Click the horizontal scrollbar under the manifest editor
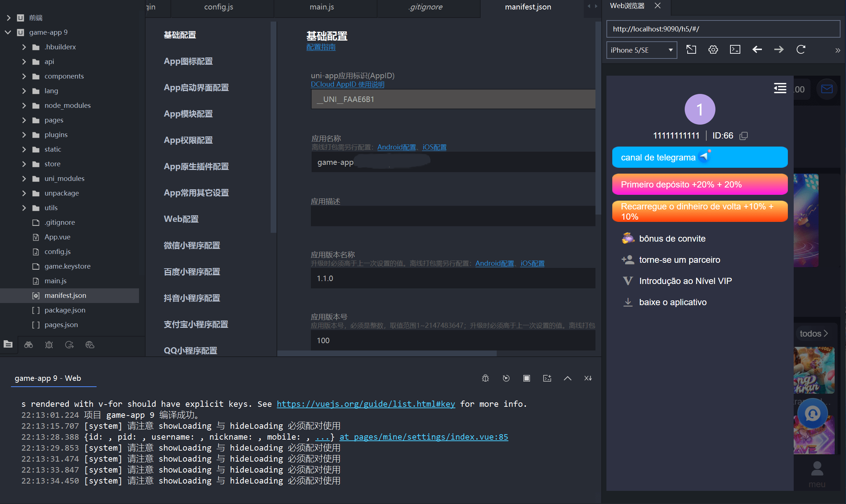This screenshot has width=846, height=504. click(387, 353)
